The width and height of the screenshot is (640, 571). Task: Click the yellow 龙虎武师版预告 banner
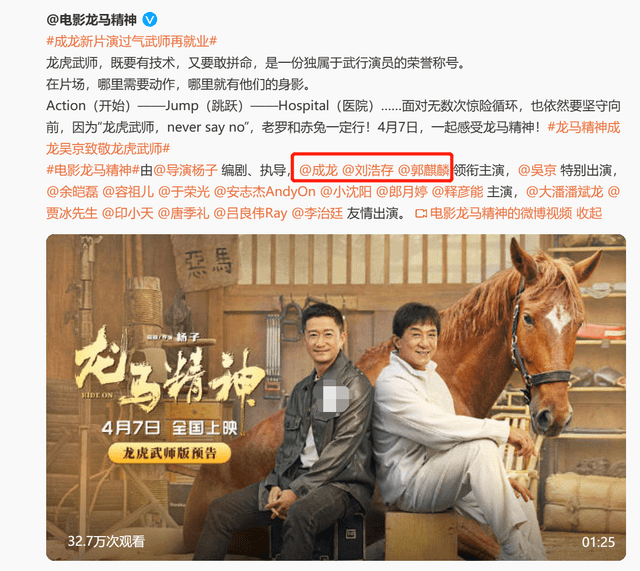click(169, 453)
